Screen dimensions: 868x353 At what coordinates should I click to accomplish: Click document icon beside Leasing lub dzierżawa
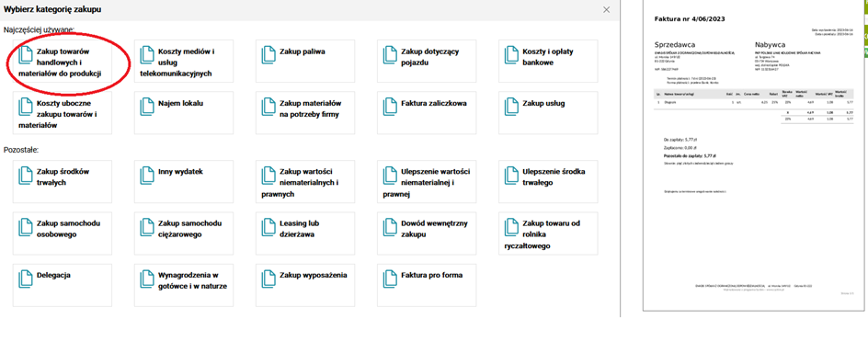[x=269, y=226]
